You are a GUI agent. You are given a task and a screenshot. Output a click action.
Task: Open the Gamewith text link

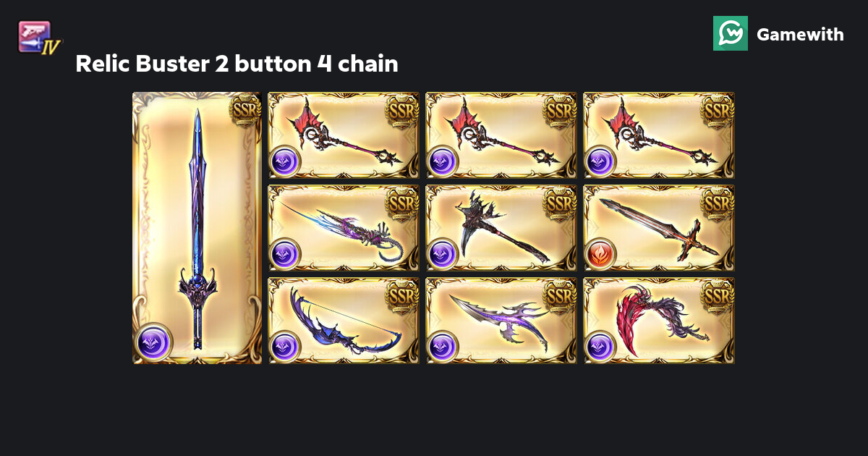(800, 34)
